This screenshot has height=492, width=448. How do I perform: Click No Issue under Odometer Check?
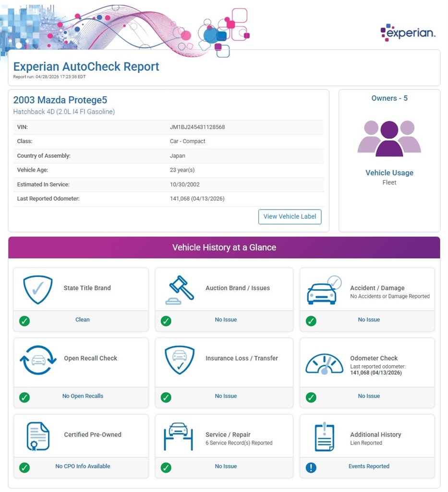[x=369, y=396]
